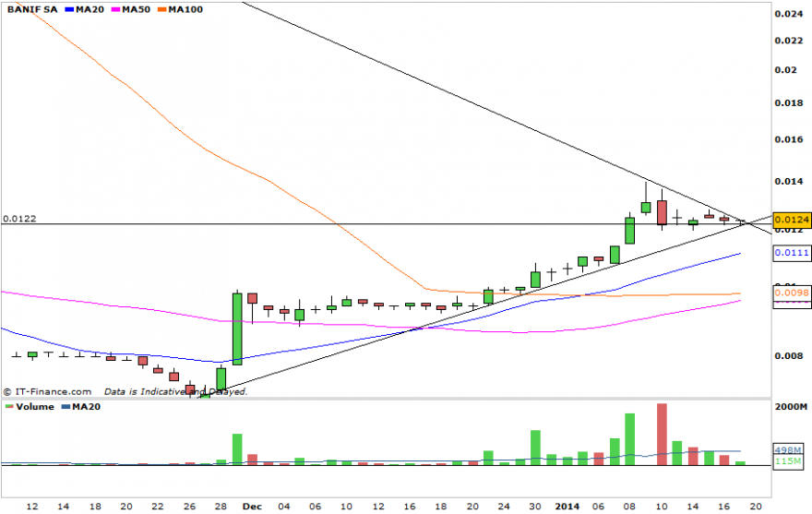Click the MA20 label in the volume panel legend
Screen dimensions: 812x514
pyautogui.click(x=86, y=407)
